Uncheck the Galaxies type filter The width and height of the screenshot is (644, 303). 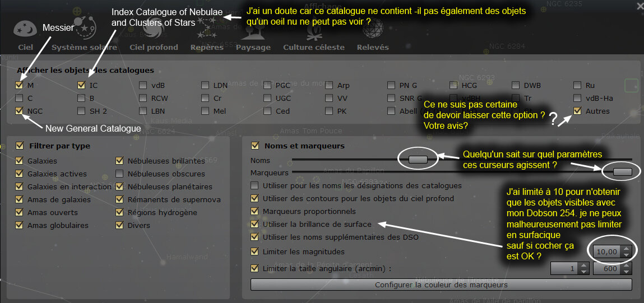click(x=19, y=161)
